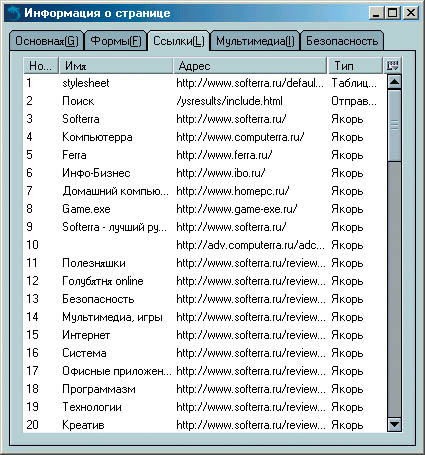Select the Ferra row
This screenshot has height=455, width=425.
click(x=205, y=155)
